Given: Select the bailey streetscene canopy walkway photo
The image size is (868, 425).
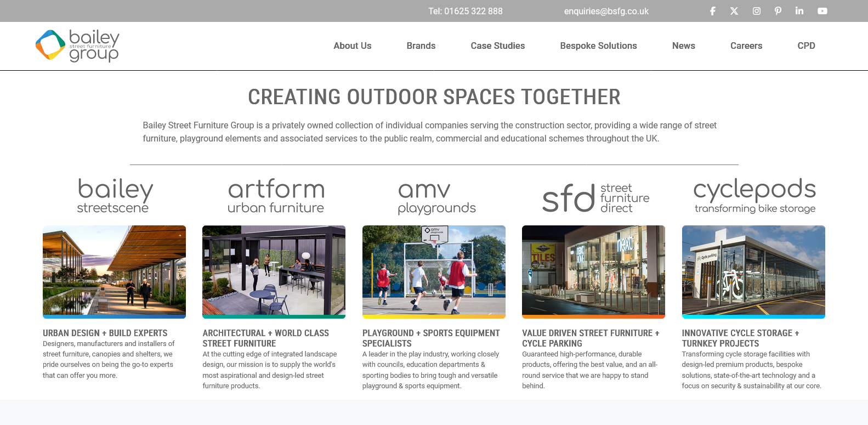Looking at the screenshot, I should [x=114, y=272].
